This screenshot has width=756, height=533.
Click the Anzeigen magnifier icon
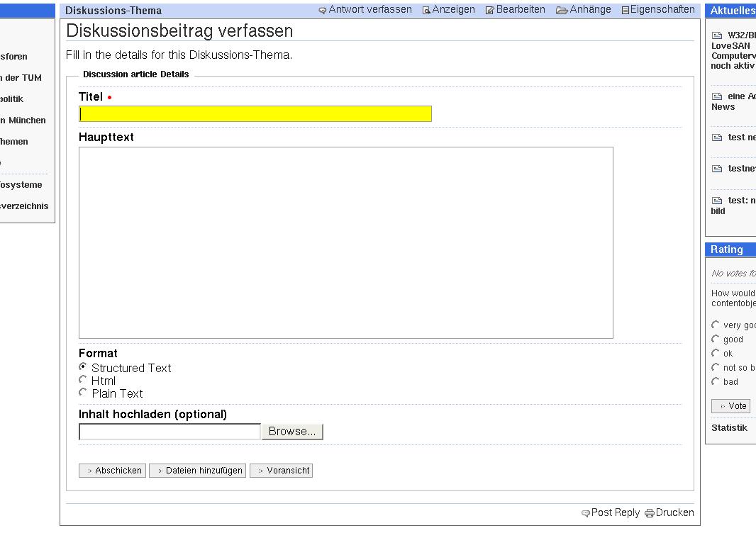point(426,11)
